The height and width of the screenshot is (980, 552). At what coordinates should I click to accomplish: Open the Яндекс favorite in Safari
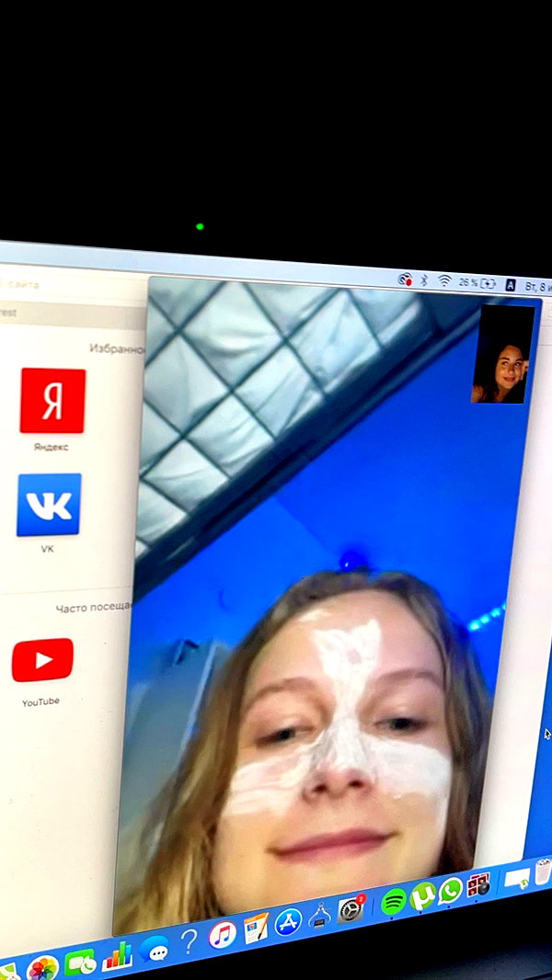tap(52, 401)
